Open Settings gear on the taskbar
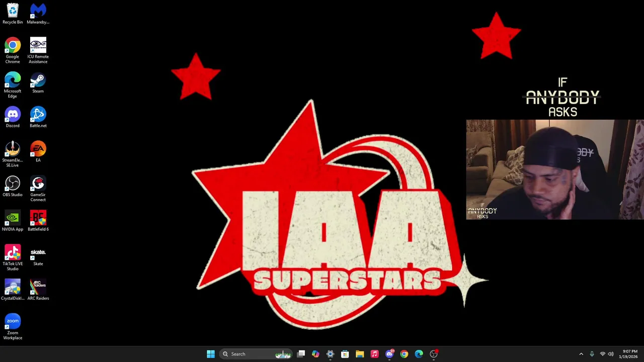This screenshot has width=644, height=362. (x=330, y=354)
